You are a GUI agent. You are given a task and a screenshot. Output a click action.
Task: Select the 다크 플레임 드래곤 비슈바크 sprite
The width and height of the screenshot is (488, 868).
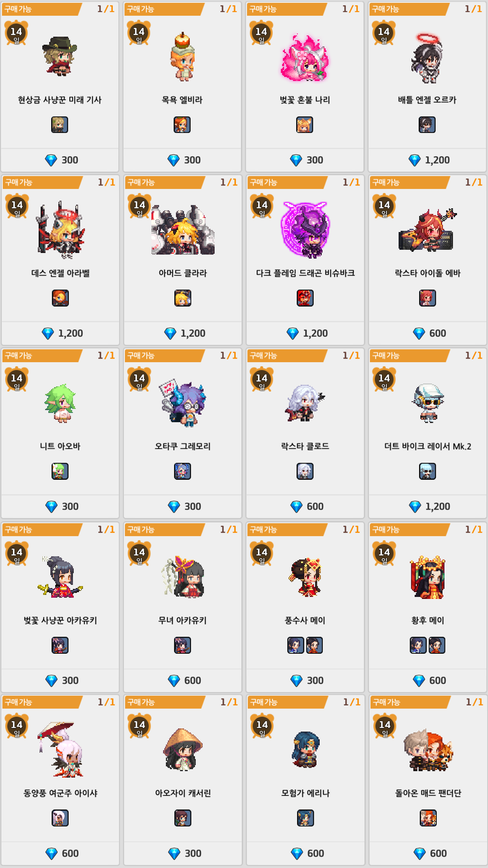[x=305, y=230]
